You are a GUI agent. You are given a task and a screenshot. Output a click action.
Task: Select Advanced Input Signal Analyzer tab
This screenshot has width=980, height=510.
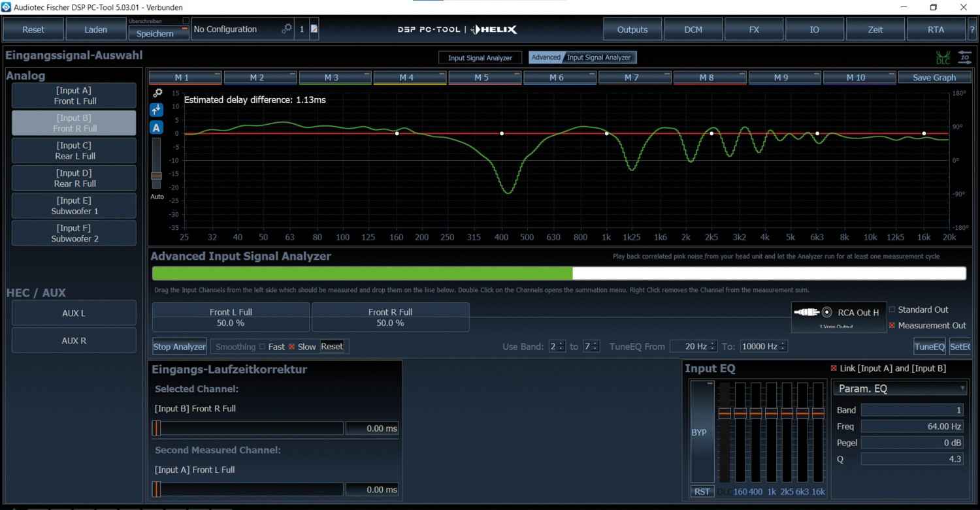(583, 57)
